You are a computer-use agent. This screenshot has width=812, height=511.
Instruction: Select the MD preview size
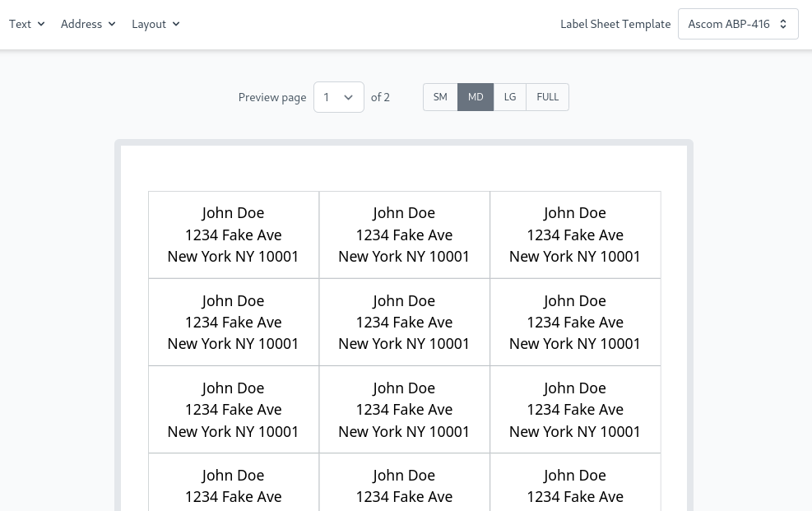[476, 97]
